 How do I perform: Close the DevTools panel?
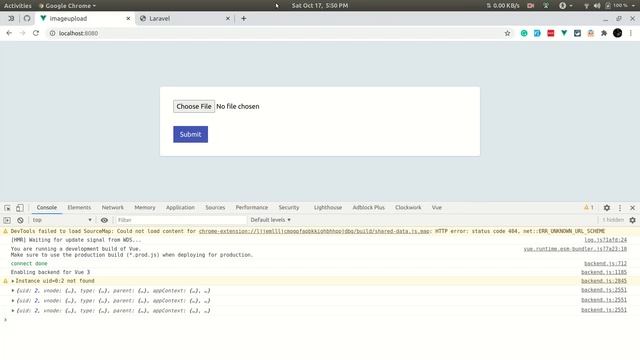pos(632,208)
